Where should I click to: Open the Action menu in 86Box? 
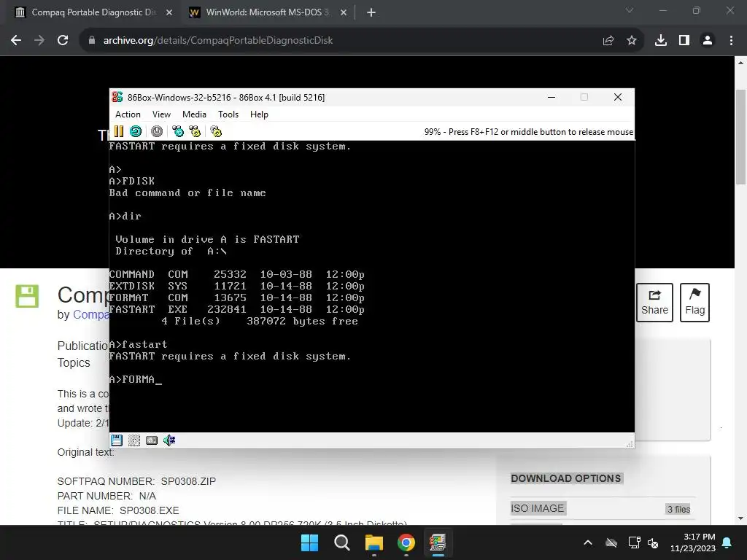[x=128, y=114]
